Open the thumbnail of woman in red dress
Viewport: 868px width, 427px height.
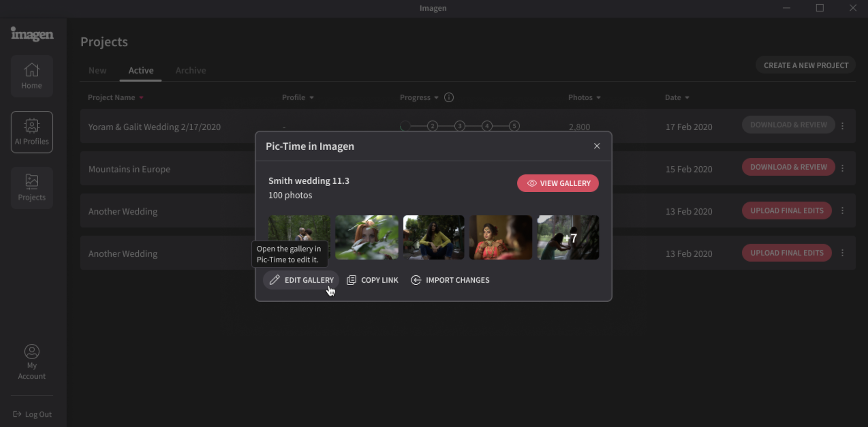coord(500,237)
